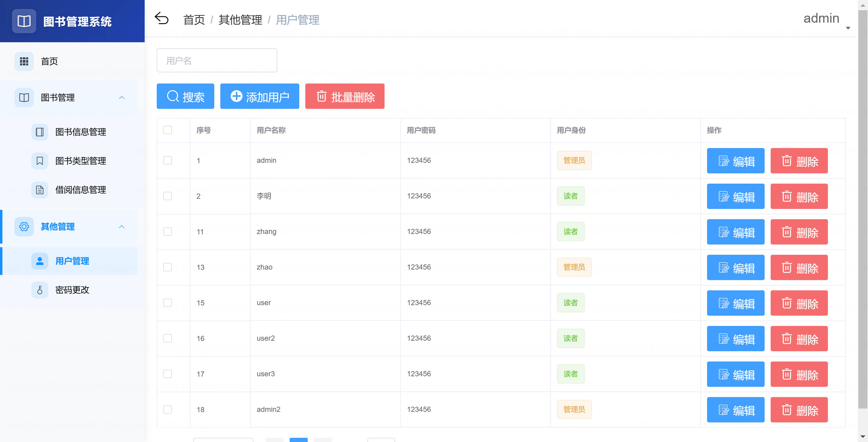This screenshot has height=442, width=868.
Task: Click the vertical page scrollbar thumb
Action: tap(863, 209)
